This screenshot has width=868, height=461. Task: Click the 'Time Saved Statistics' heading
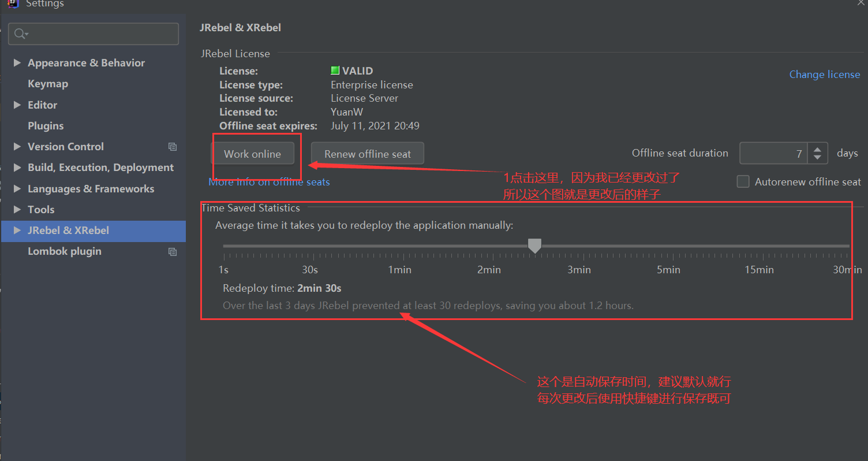(250, 208)
